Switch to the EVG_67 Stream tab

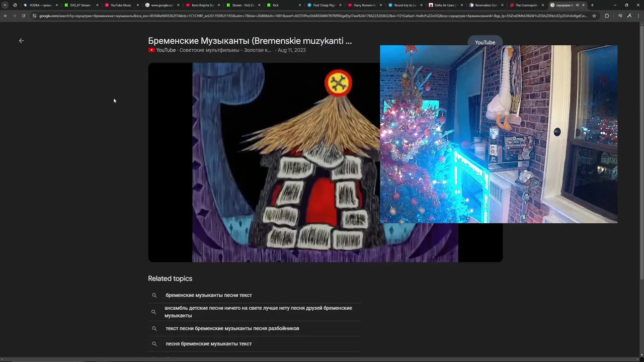[x=80, y=5]
